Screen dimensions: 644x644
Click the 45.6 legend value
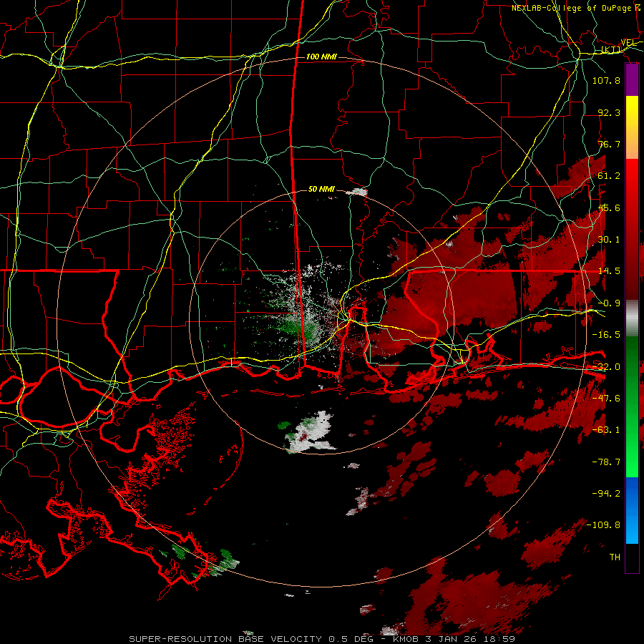point(609,208)
